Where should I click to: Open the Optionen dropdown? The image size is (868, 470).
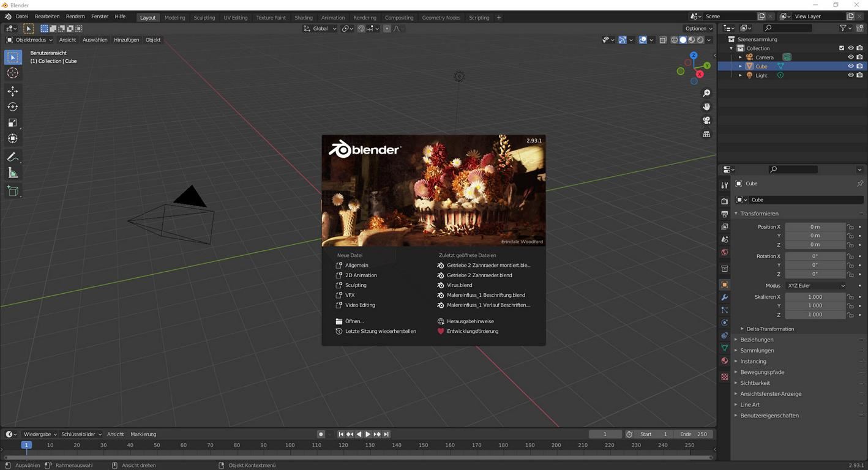click(698, 29)
